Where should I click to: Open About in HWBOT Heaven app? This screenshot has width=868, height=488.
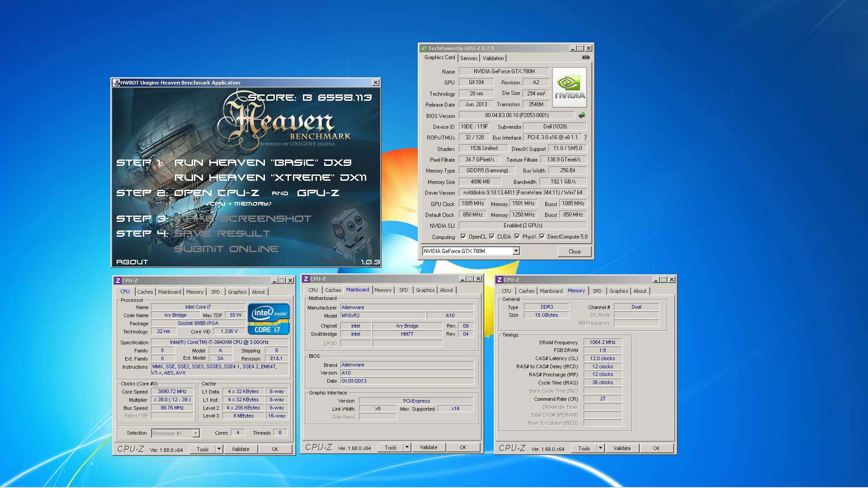pyautogui.click(x=132, y=262)
